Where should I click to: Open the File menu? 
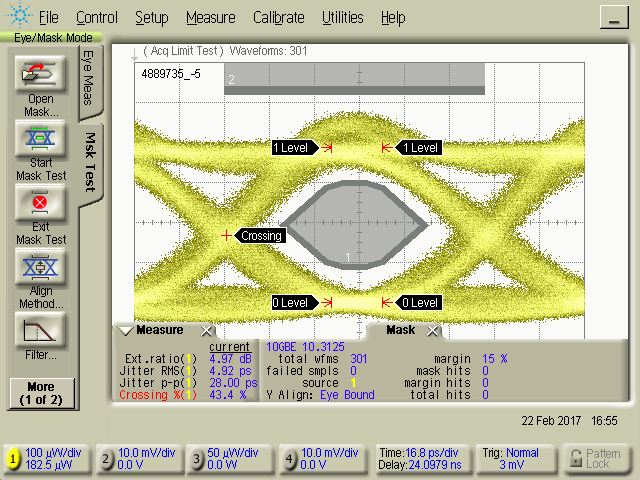tap(48, 18)
